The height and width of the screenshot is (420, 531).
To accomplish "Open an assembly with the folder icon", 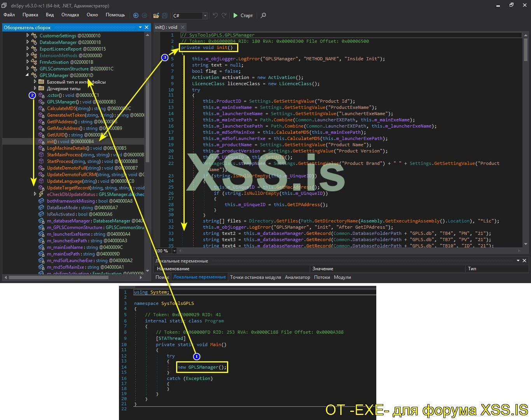I will pyautogui.click(x=156, y=16).
